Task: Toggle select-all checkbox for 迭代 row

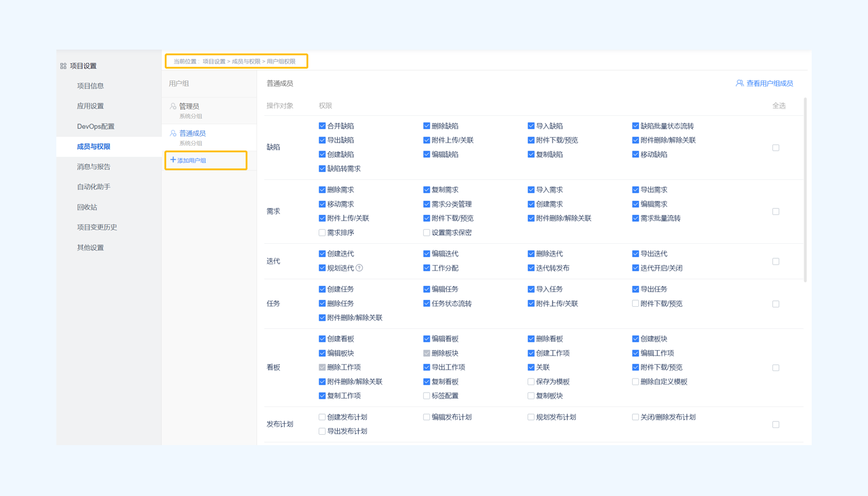Action: click(776, 261)
